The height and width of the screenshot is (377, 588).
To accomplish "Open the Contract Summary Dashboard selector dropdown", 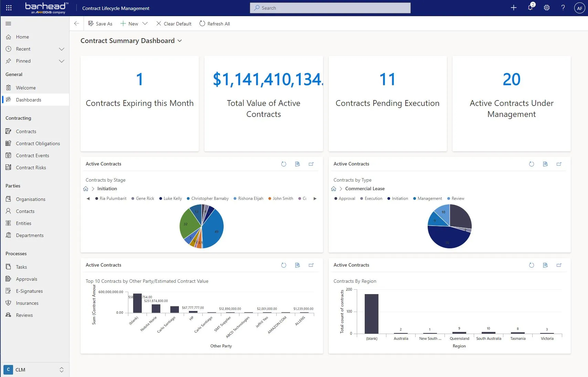I will click(x=180, y=41).
